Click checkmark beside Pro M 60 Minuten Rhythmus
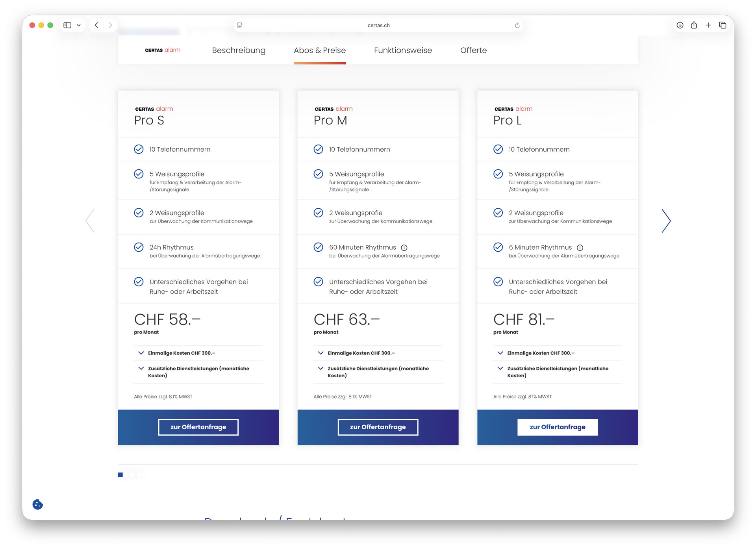 pos(318,247)
